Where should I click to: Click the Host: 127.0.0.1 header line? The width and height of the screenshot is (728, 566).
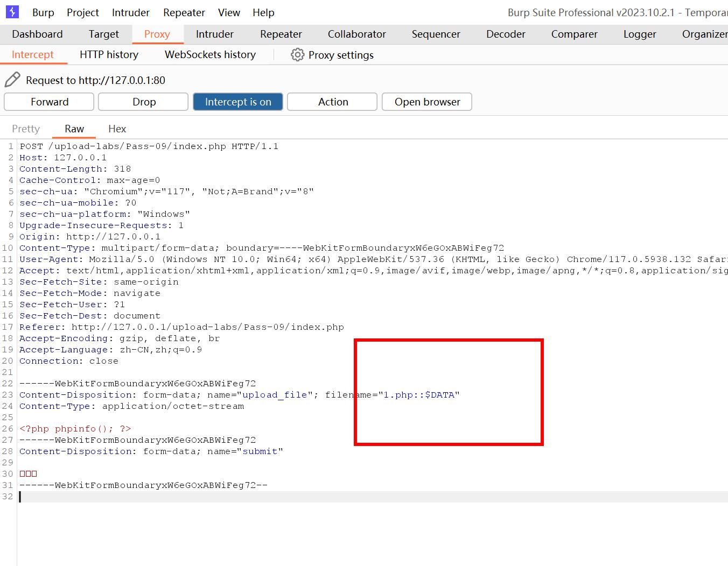(x=63, y=158)
